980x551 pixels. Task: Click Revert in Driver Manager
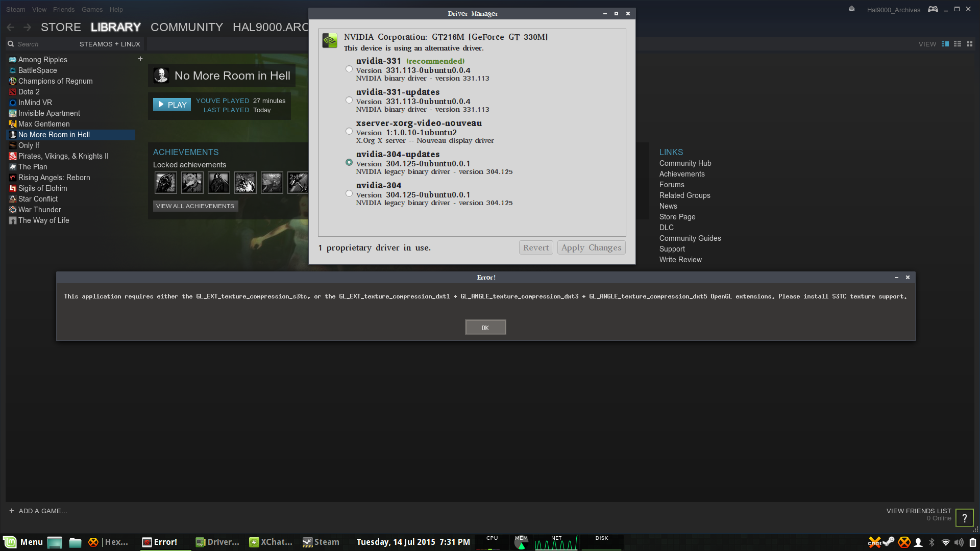536,248
